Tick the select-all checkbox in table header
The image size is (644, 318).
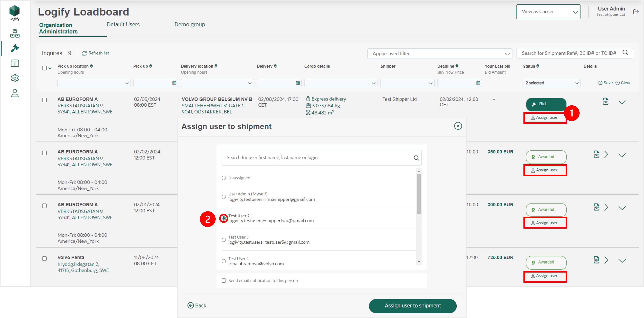pos(44,68)
